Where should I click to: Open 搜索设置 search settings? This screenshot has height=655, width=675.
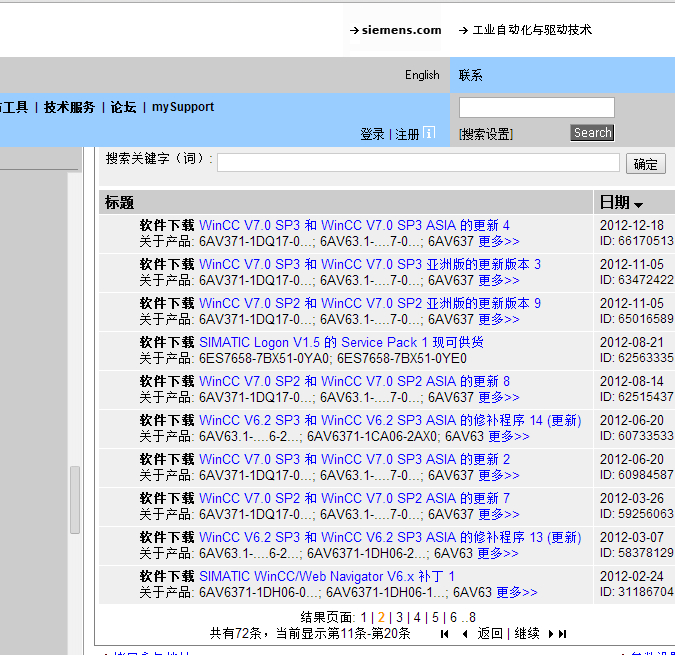pyautogui.click(x=486, y=134)
